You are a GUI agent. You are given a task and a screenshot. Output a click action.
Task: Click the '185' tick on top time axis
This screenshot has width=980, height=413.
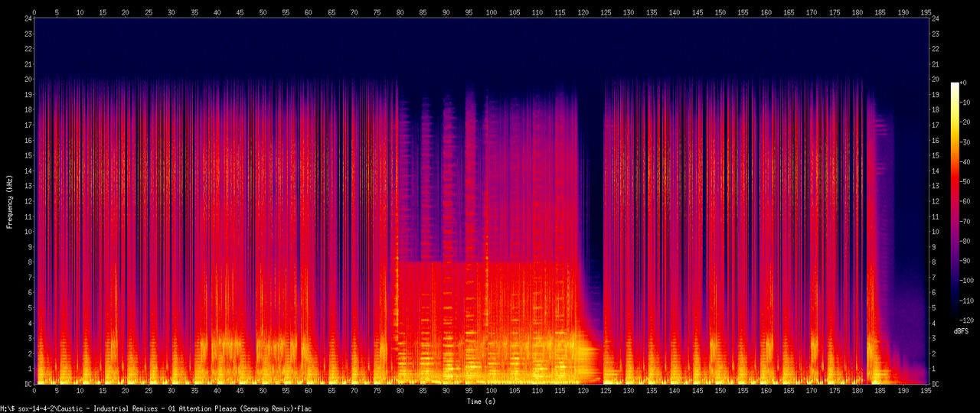880,12
